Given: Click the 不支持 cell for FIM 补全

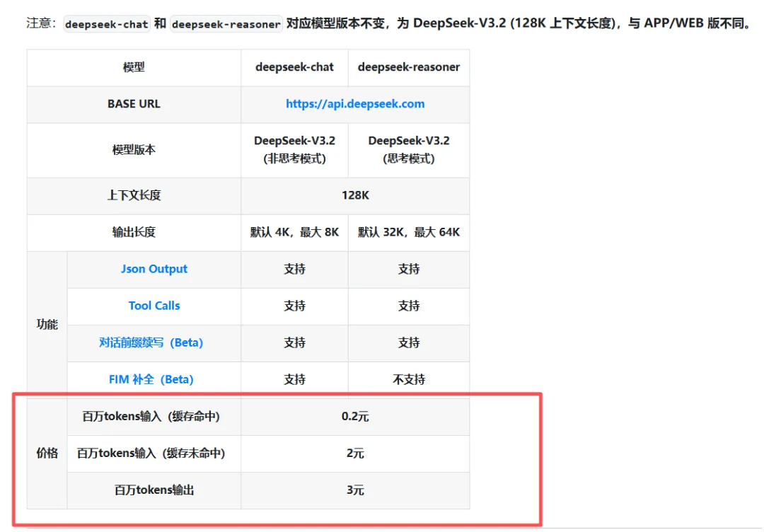Looking at the screenshot, I should 408,379.
